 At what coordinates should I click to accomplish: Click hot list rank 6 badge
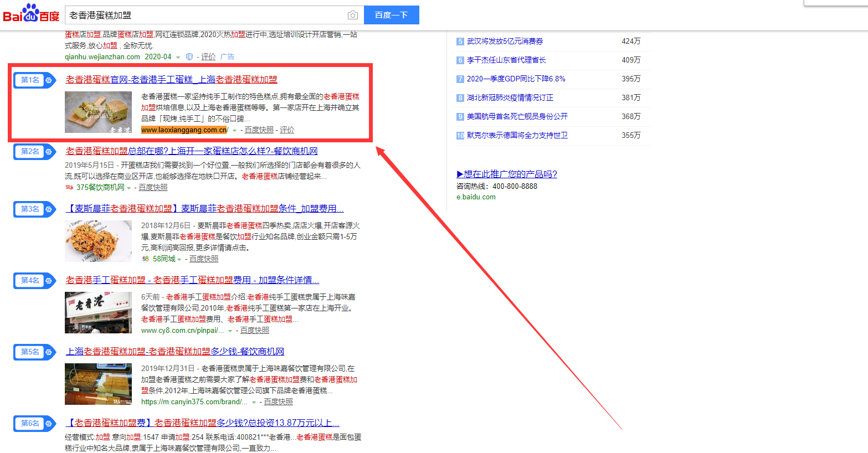[460, 60]
